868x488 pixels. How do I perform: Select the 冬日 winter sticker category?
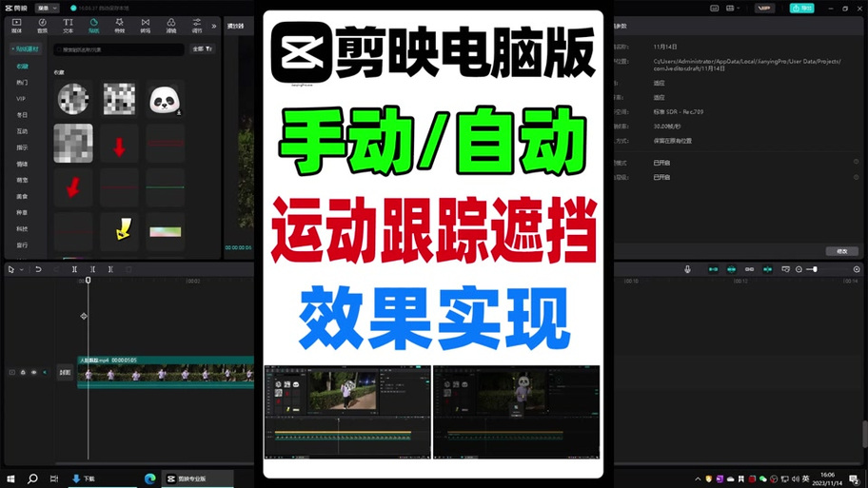pos(22,115)
